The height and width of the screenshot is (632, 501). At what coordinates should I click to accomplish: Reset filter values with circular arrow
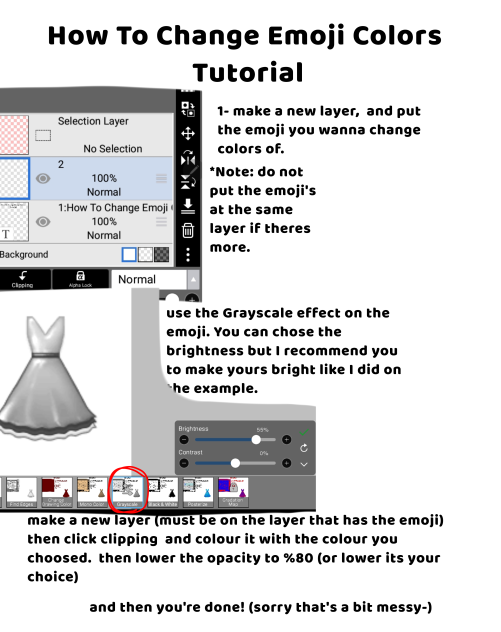click(304, 448)
